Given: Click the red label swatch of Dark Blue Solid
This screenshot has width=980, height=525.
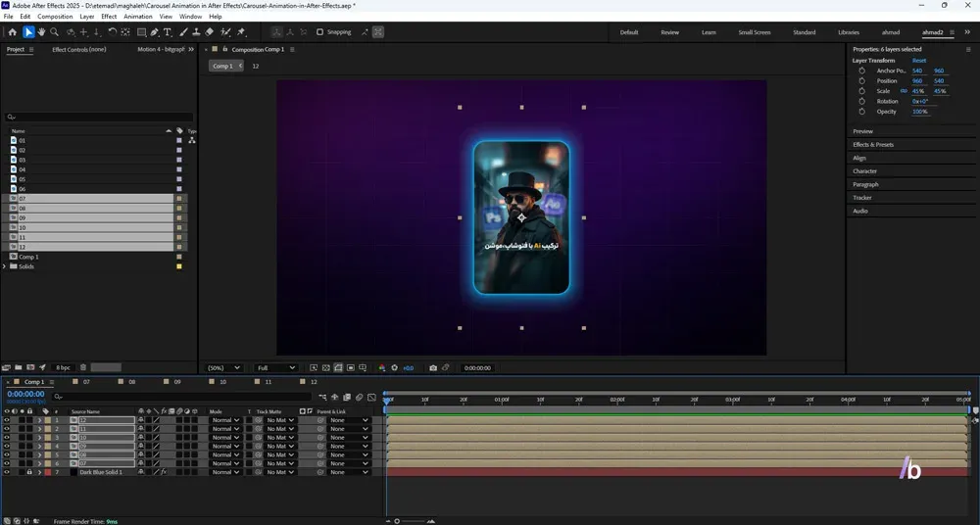Looking at the screenshot, I should click(x=47, y=472).
